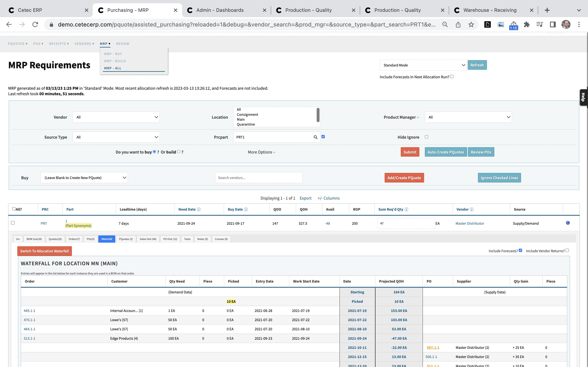Select the Or build radio button
The height and width of the screenshot is (367, 588).
coord(179,152)
